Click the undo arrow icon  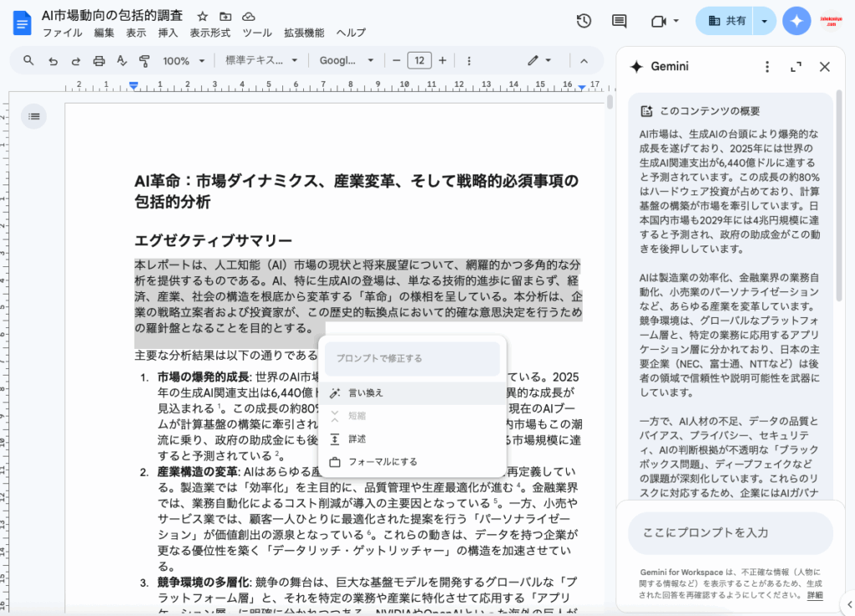(x=53, y=60)
